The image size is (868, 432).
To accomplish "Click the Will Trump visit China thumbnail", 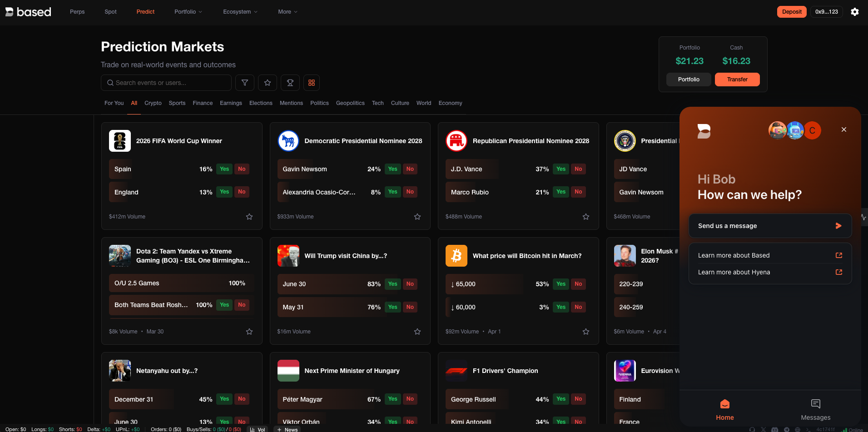I will [x=288, y=256].
